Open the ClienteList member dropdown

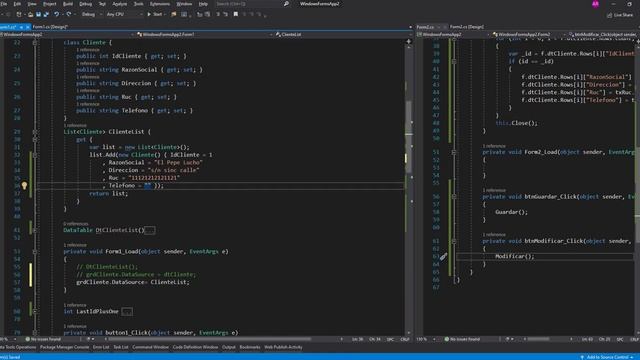(344, 35)
